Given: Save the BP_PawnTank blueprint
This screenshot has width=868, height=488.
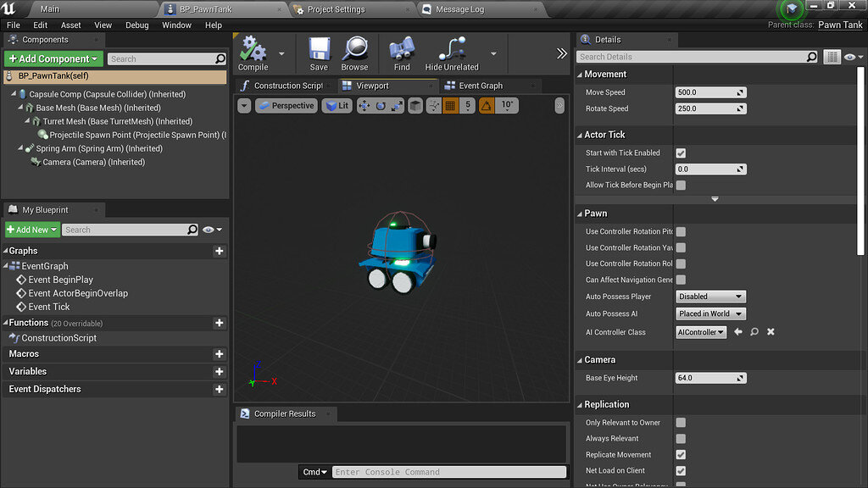Looking at the screenshot, I should coord(318,53).
